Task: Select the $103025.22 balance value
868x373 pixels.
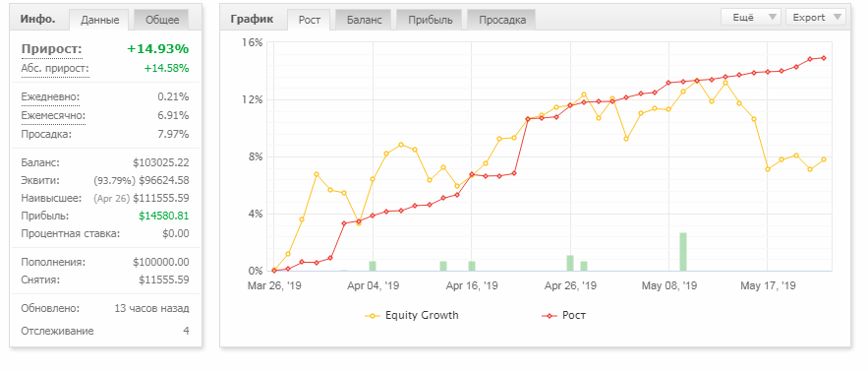Action: [x=161, y=163]
